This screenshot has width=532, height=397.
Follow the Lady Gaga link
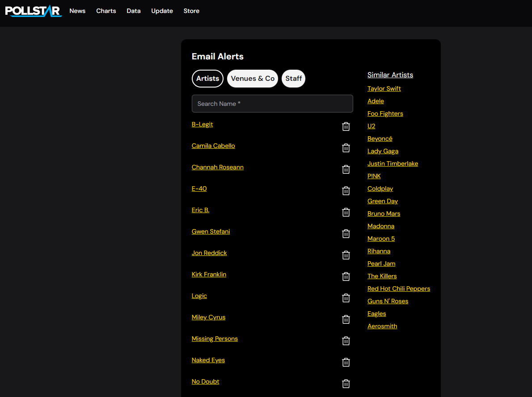[383, 151]
